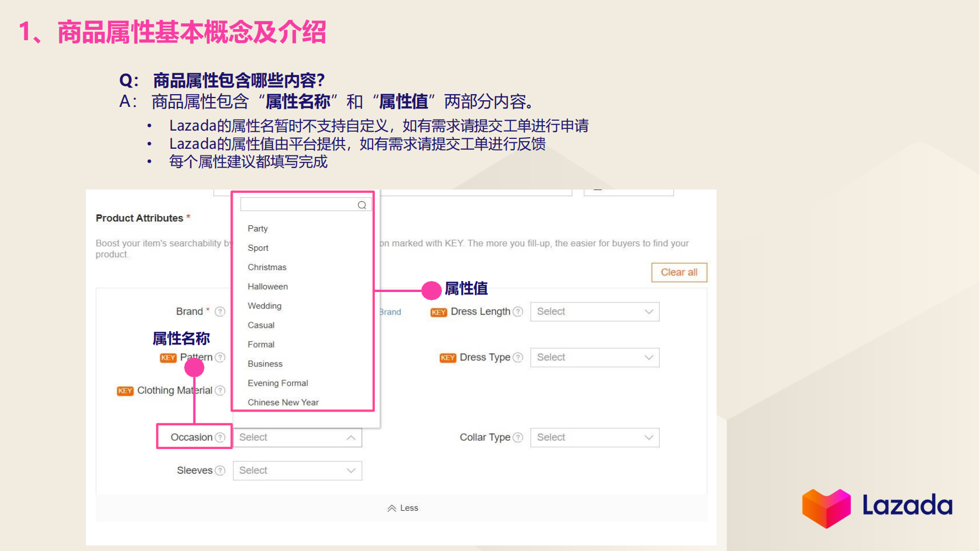Open the Collar Type select dropdown

(595, 437)
